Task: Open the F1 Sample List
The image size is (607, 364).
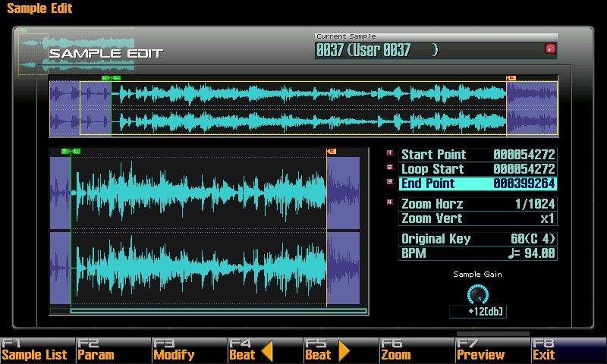Action: 37,350
